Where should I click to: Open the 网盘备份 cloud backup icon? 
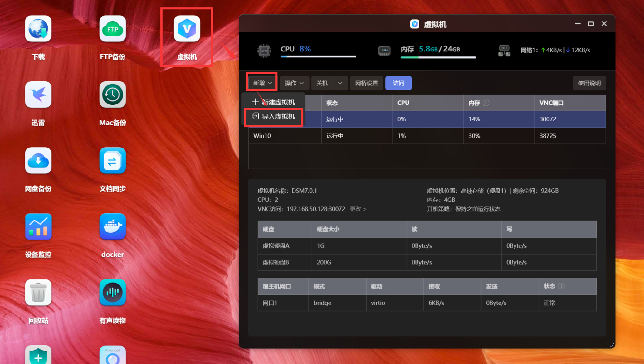(x=38, y=161)
